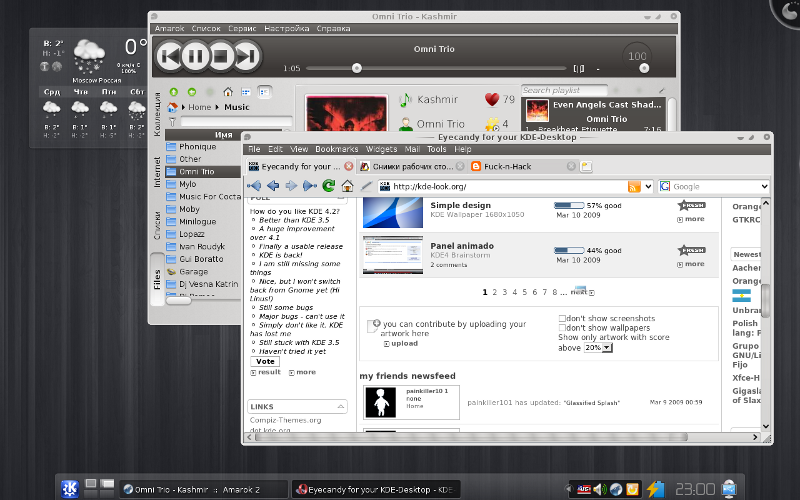Click the volume speaker icon in system tray
The width and height of the screenshot is (800, 500).
coord(599,490)
